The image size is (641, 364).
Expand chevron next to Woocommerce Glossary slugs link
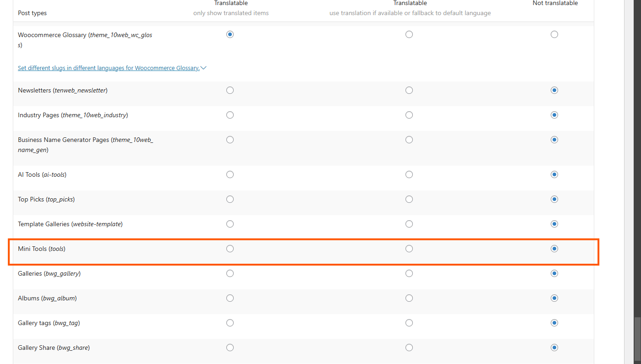[x=203, y=68]
